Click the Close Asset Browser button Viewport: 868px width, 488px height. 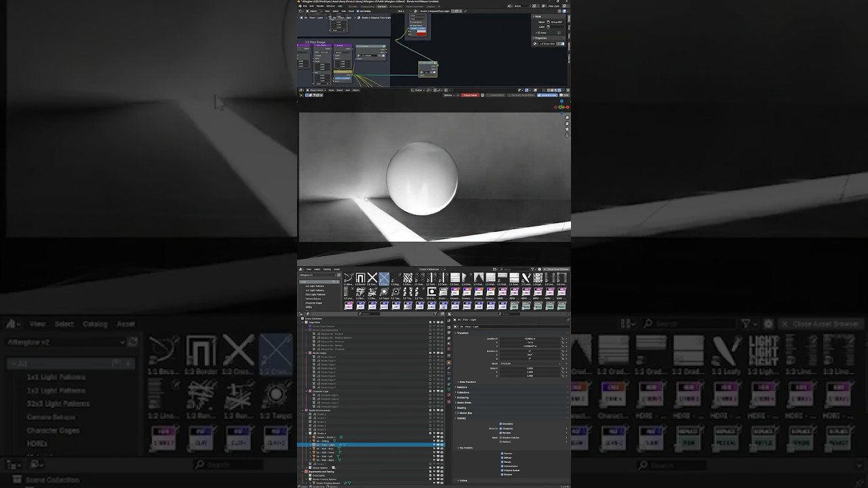tap(557, 269)
